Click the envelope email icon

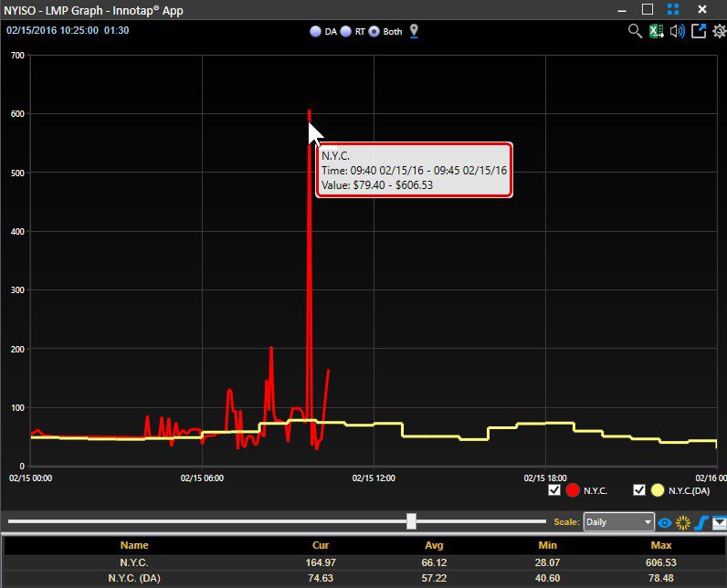tap(719, 522)
